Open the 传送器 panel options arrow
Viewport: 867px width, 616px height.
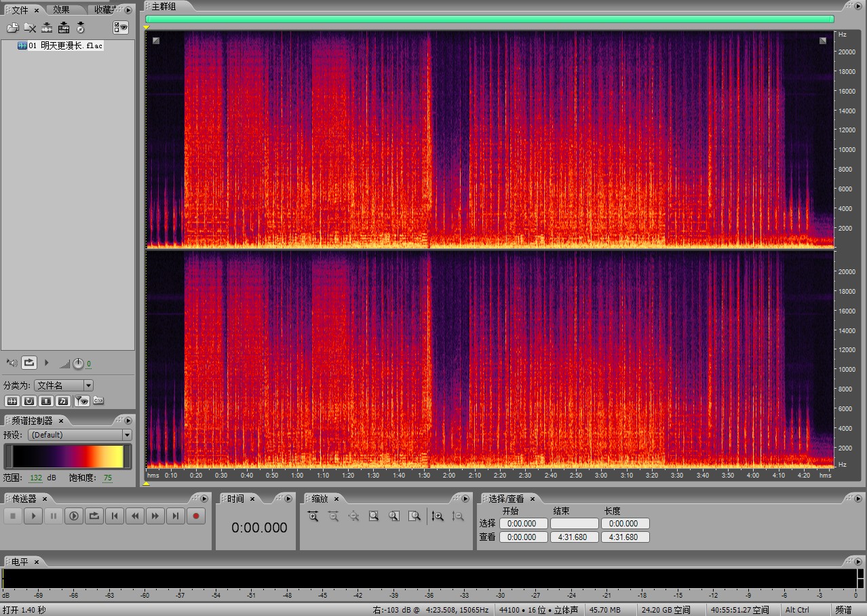[x=204, y=499]
